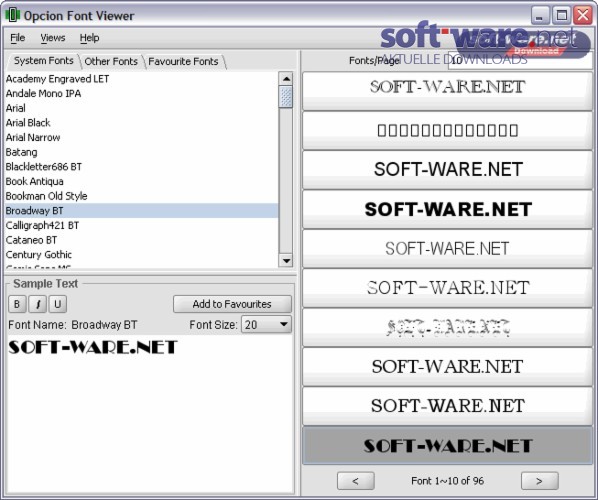Minimize the Opcion Font Viewer window

[x=540, y=16]
